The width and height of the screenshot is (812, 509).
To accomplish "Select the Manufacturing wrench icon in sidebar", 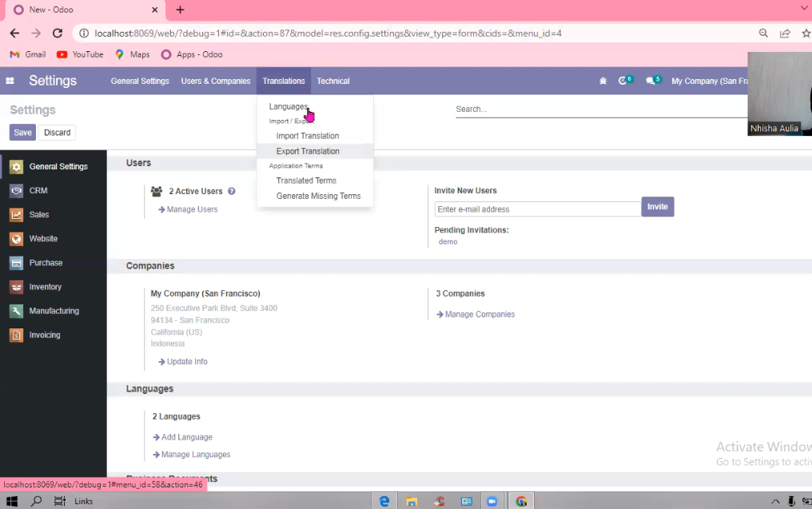I will pyautogui.click(x=17, y=311).
